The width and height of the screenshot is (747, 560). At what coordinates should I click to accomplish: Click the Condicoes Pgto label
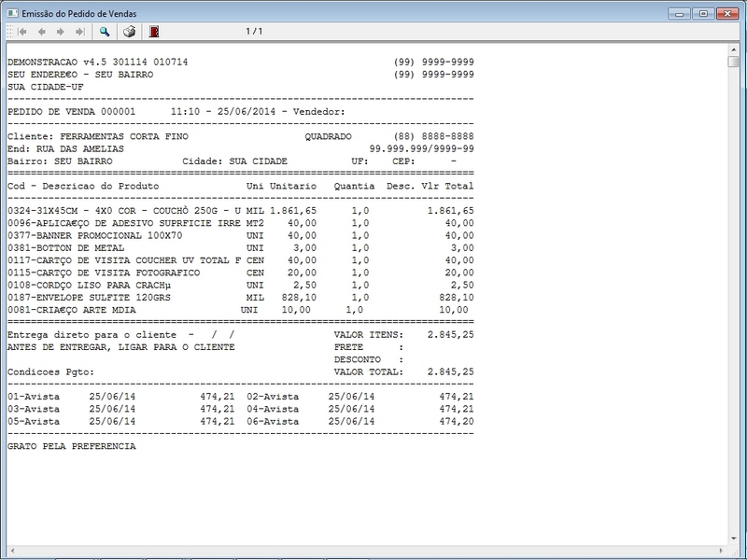tap(51, 371)
